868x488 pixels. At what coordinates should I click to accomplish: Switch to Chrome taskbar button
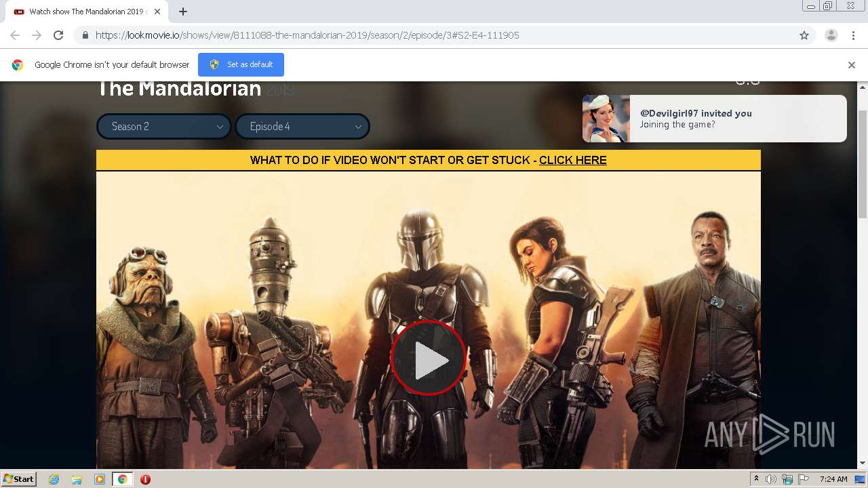pyautogui.click(x=122, y=479)
